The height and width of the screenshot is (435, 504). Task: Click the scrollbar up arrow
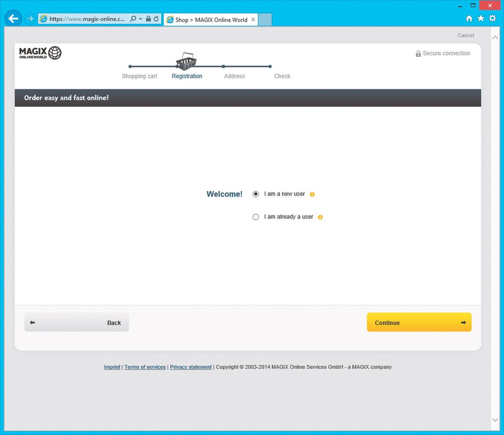click(495, 37)
